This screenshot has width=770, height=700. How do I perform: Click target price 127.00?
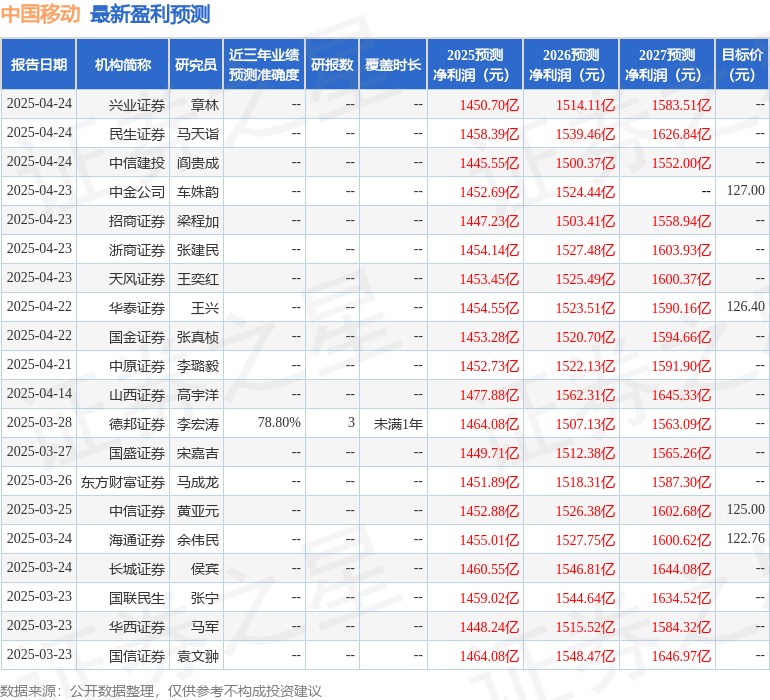click(x=745, y=190)
